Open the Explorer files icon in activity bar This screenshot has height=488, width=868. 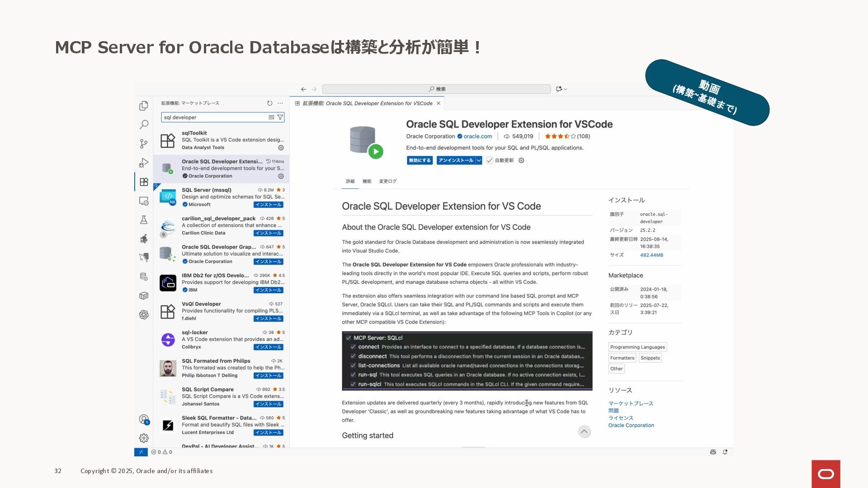pos(144,105)
